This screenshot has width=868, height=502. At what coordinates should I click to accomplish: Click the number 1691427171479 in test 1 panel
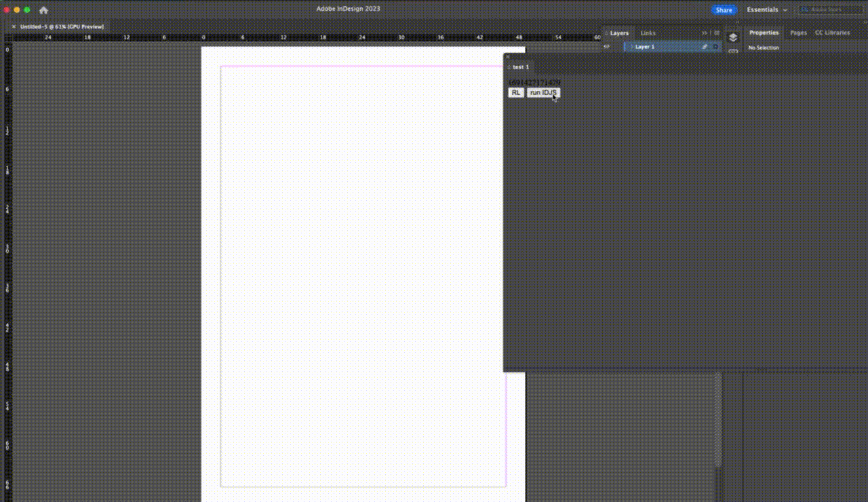pyautogui.click(x=534, y=82)
